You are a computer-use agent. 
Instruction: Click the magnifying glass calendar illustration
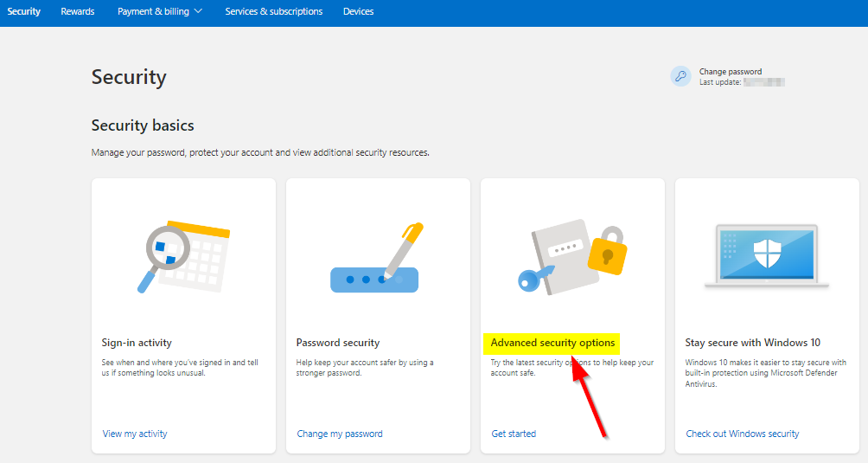click(183, 257)
